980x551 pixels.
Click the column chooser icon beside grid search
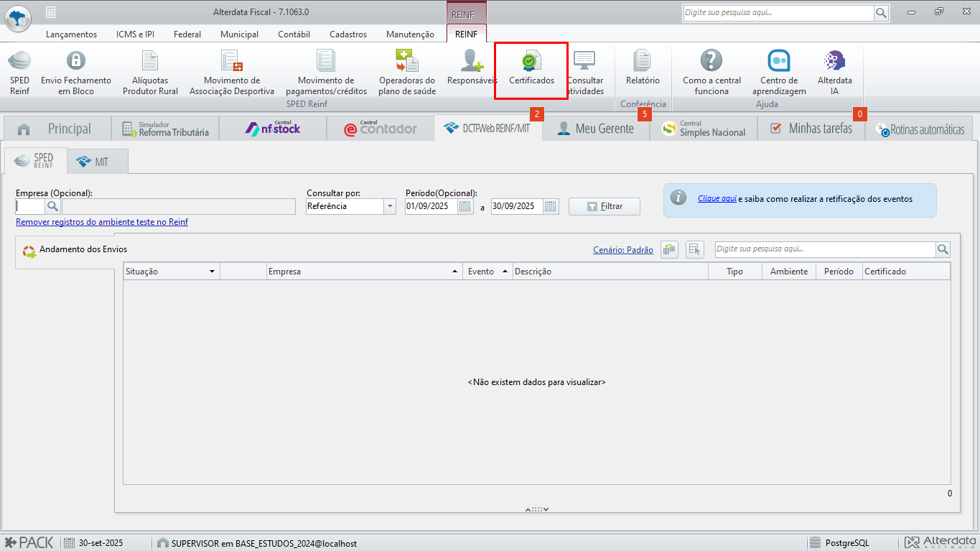694,249
